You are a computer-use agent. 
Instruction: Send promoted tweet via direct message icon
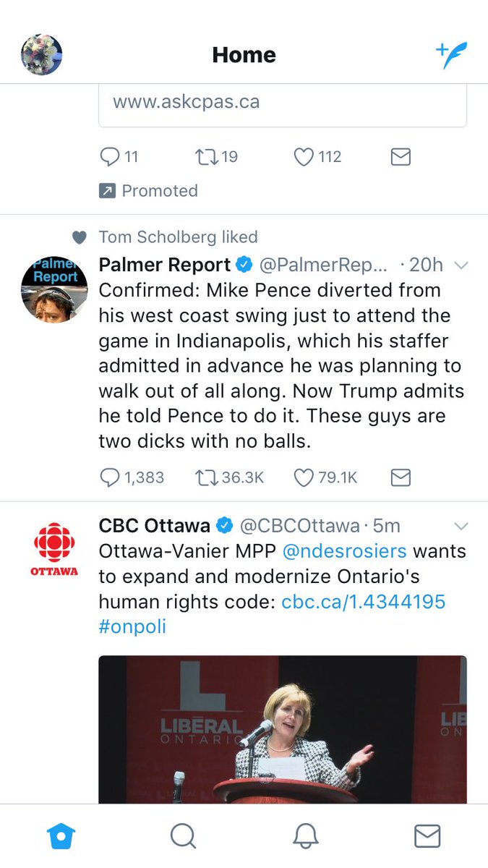click(401, 156)
